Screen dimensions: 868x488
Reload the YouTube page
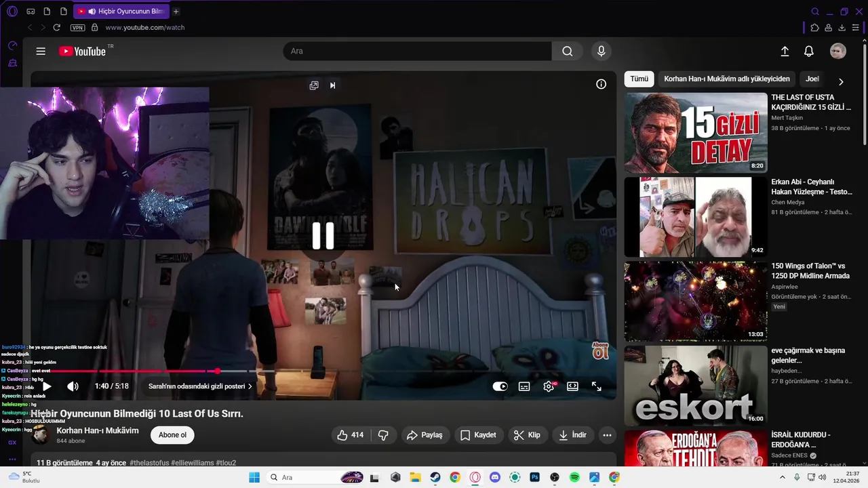coord(57,28)
